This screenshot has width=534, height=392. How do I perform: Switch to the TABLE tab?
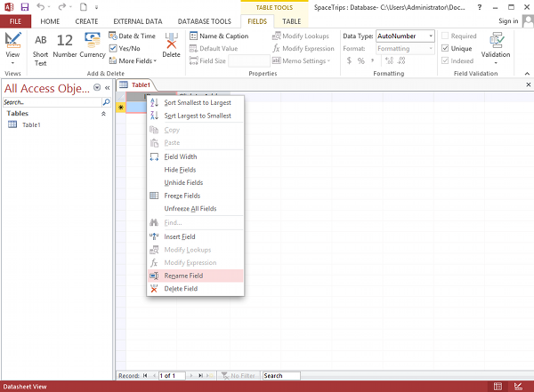(x=292, y=21)
